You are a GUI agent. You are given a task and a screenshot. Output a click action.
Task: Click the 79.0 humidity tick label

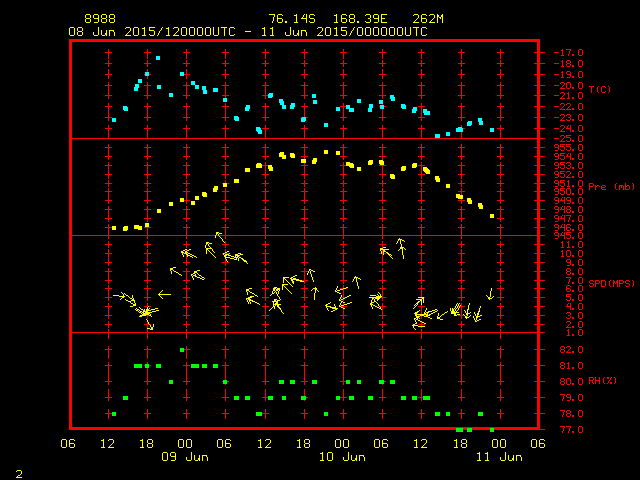571,398
